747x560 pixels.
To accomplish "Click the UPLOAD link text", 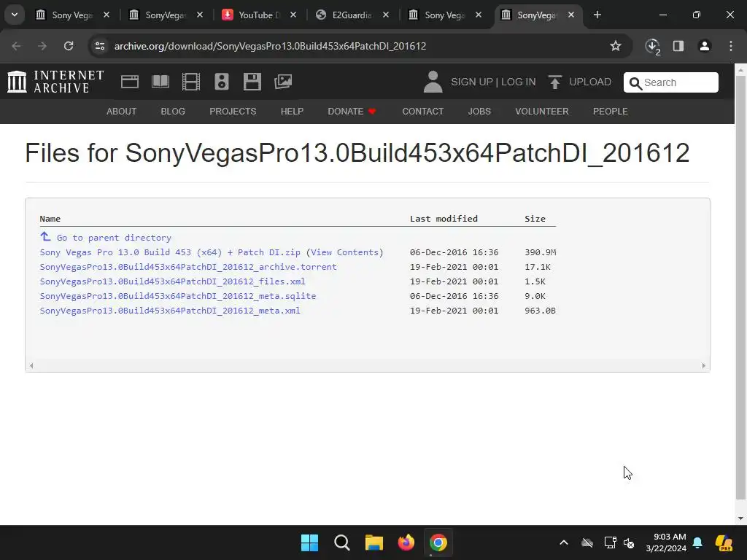I will point(590,82).
